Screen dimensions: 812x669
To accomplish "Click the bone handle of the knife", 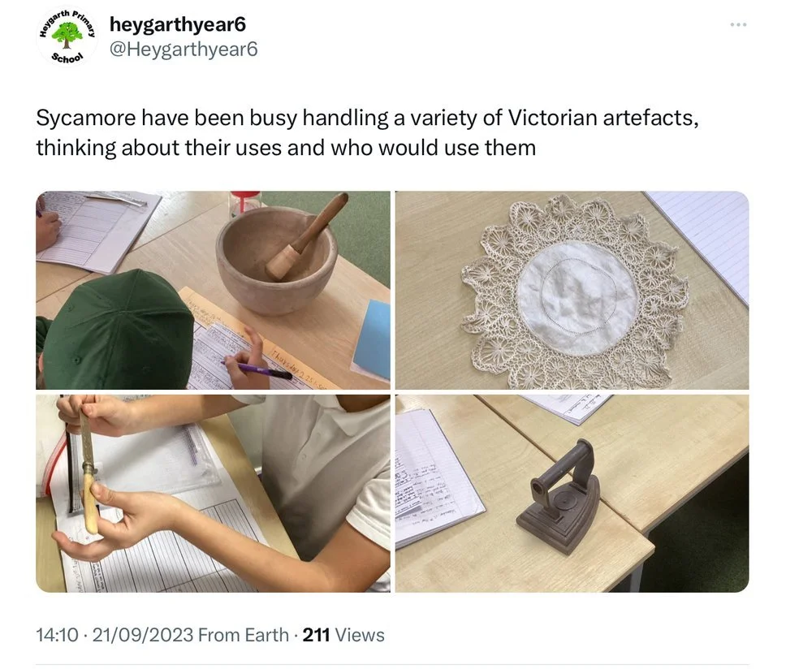I will click(x=91, y=504).
